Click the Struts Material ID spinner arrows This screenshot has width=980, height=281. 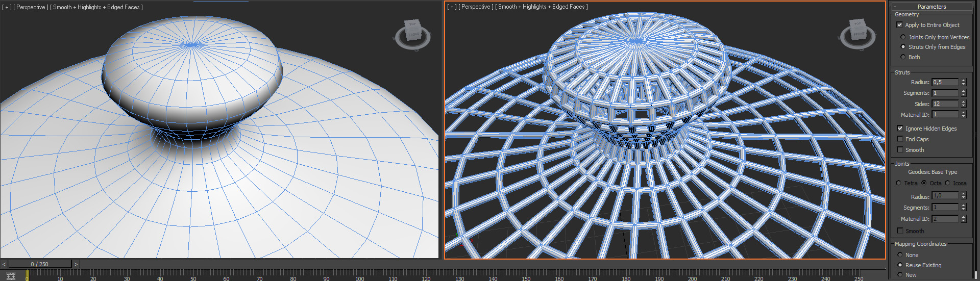[x=963, y=115]
